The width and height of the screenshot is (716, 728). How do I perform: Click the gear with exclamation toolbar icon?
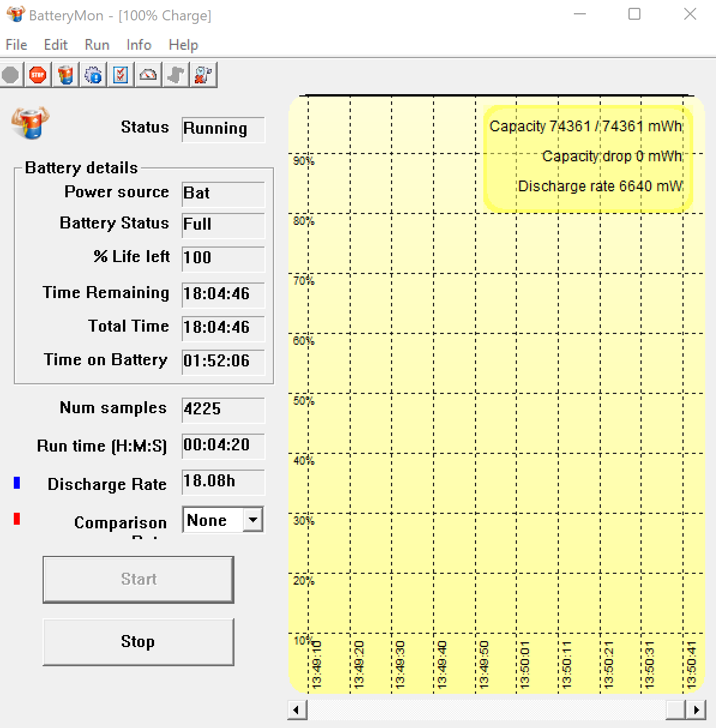coord(94,75)
